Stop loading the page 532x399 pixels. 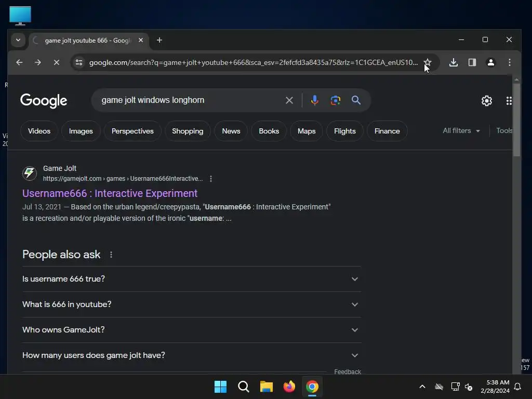point(56,62)
